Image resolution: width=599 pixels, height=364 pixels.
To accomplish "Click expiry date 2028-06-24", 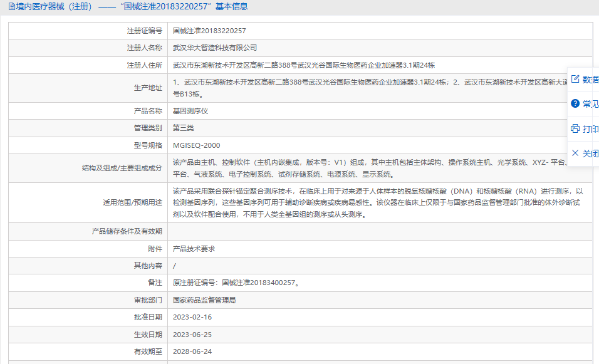I will 192,351.
